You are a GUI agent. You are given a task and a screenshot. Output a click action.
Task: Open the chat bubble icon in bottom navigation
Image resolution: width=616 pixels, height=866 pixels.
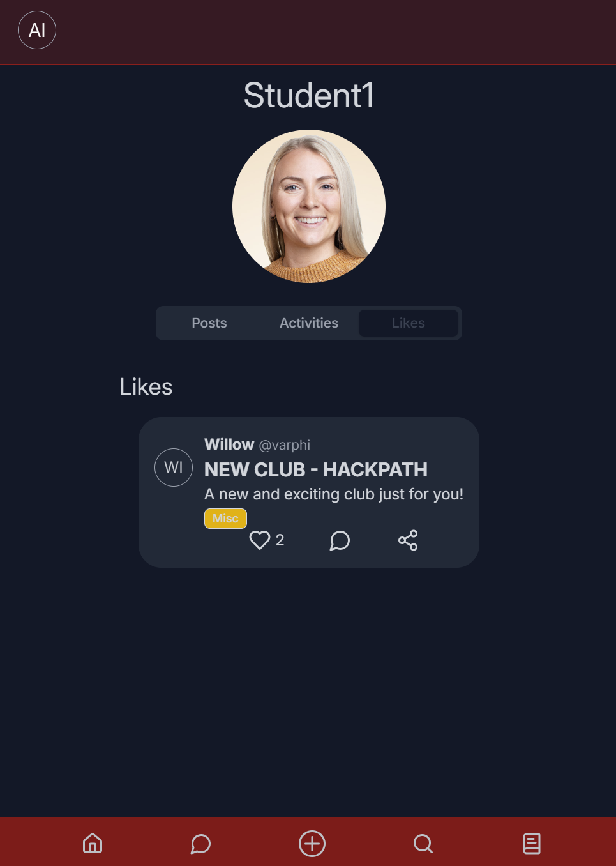(200, 844)
